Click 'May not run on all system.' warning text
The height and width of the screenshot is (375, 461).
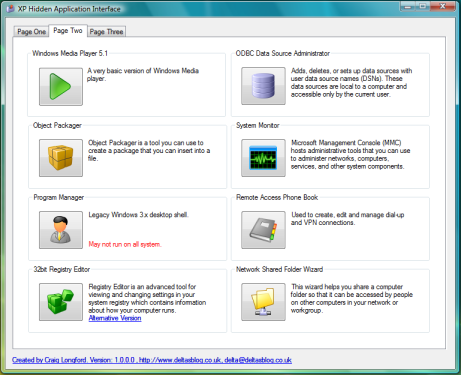125,244
